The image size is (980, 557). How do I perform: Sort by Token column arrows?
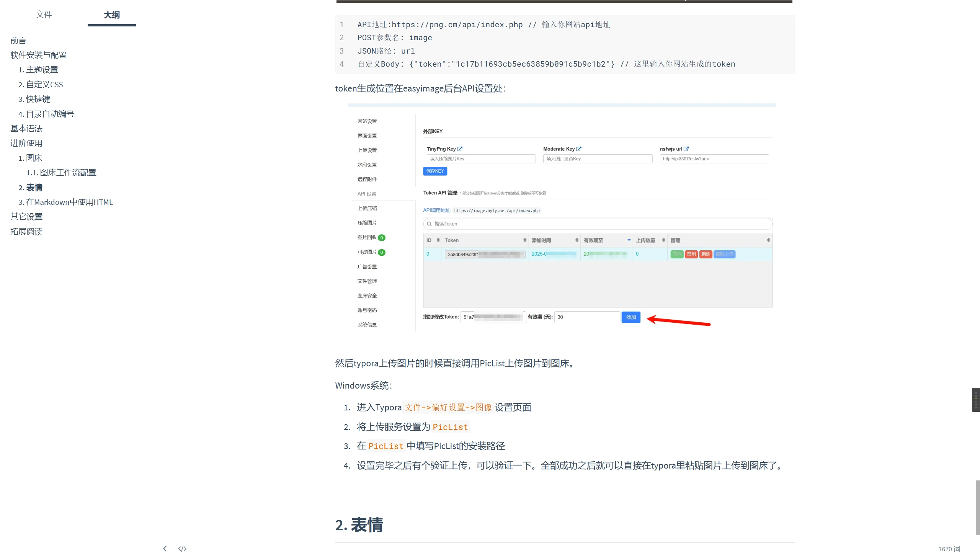[x=525, y=240]
